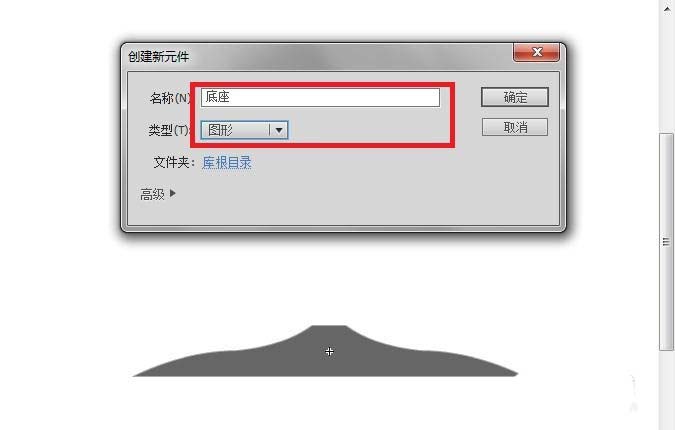Viewport: 675px width, 430px height.
Task: Click the grip lines on the scrollbar thumb
Action: point(666,242)
